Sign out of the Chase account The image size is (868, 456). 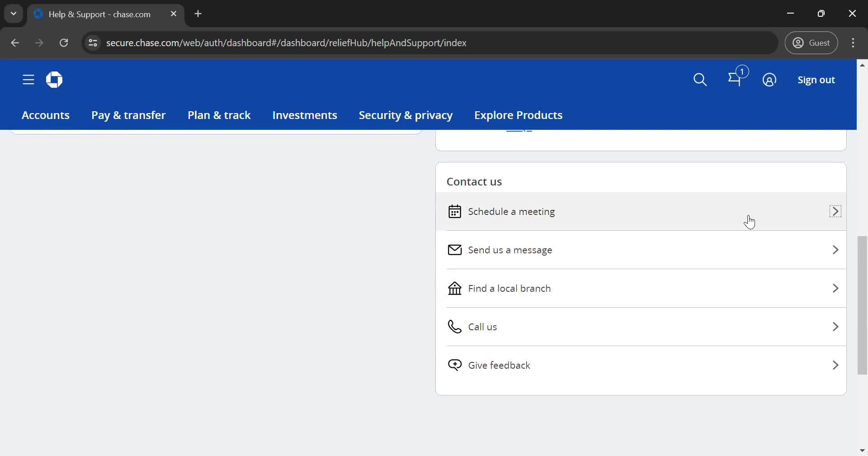(816, 80)
